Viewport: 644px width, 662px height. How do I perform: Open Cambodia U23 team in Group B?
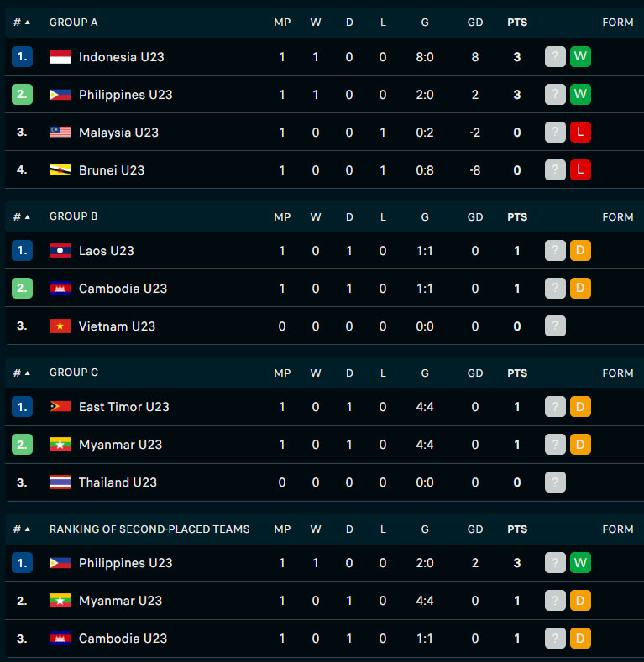123,289
